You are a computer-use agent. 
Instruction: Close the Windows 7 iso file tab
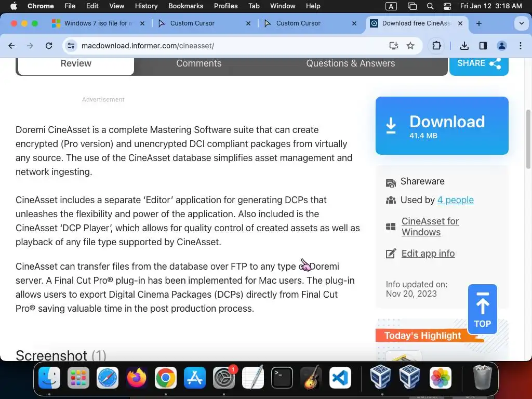[142, 23]
